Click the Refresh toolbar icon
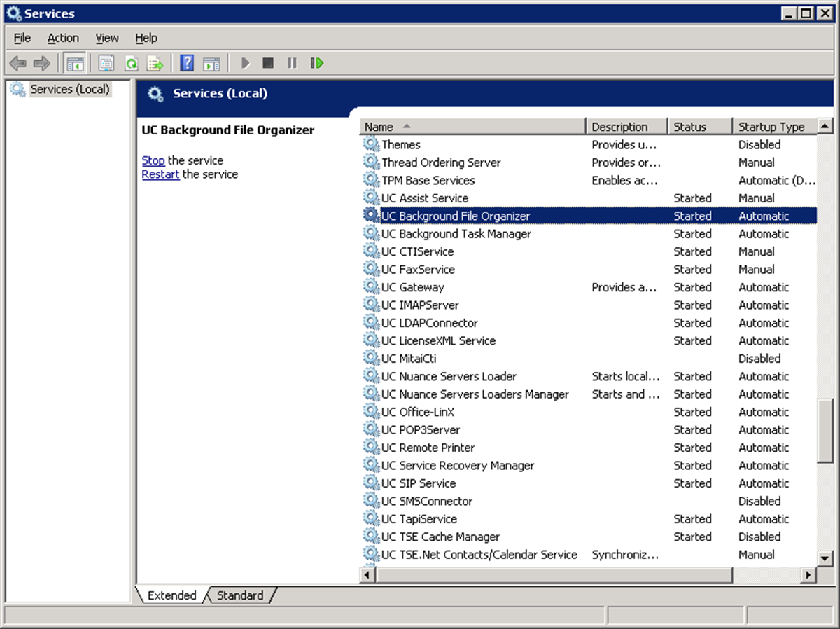This screenshot has height=629, width=840. pyautogui.click(x=131, y=64)
